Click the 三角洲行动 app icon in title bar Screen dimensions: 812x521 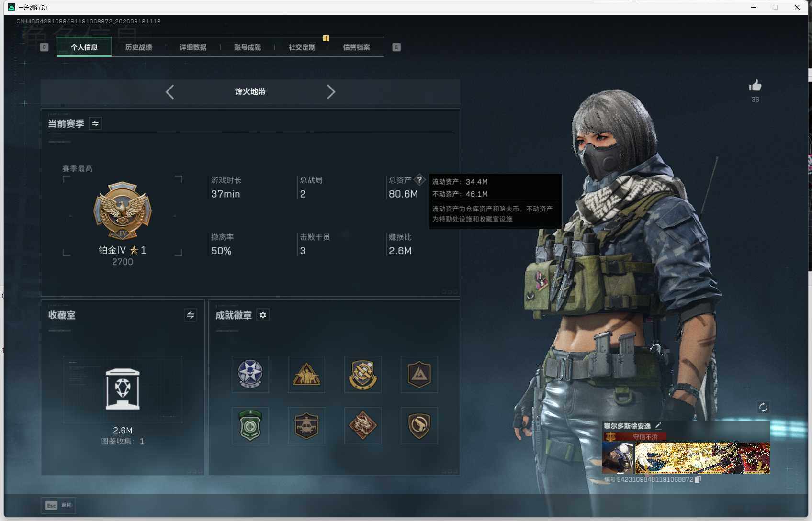11,7
